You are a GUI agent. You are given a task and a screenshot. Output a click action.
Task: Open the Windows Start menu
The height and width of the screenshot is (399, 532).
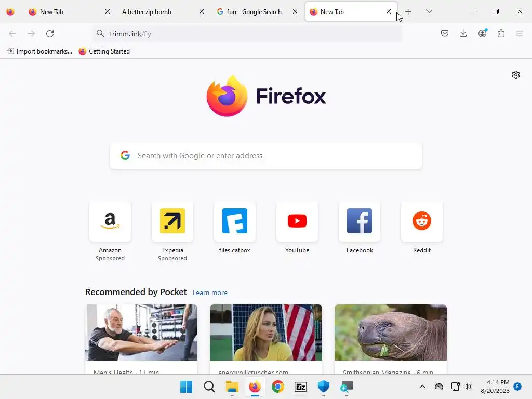(x=186, y=387)
